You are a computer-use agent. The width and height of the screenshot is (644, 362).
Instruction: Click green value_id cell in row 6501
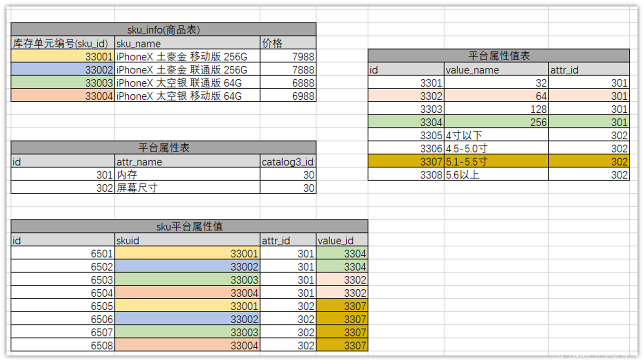click(342, 253)
